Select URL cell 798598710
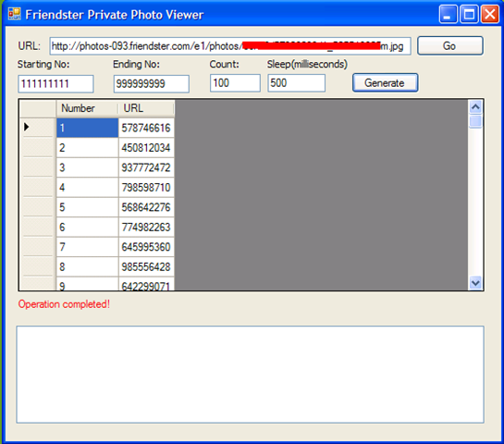This screenshot has width=504, height=444. point(146,188)
